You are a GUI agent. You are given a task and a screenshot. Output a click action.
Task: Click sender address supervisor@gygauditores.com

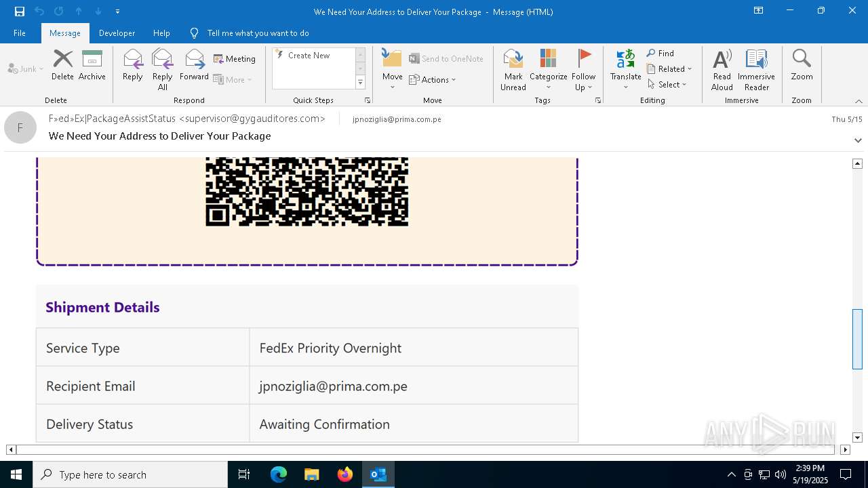tap(252, 119)
